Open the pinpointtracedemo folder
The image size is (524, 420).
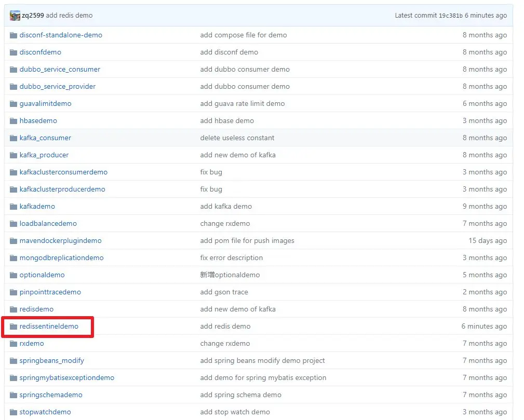click(x=50, y=292)
